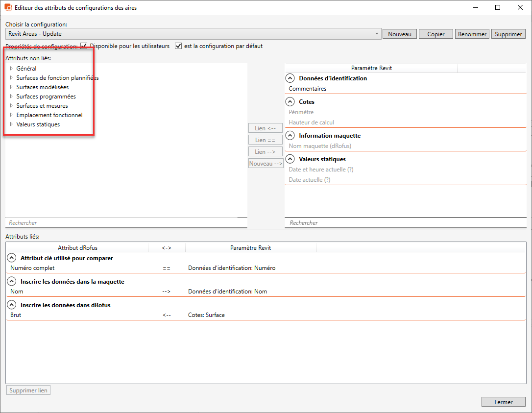Collapse Valeurs statiques in Revit parameters

290,159
